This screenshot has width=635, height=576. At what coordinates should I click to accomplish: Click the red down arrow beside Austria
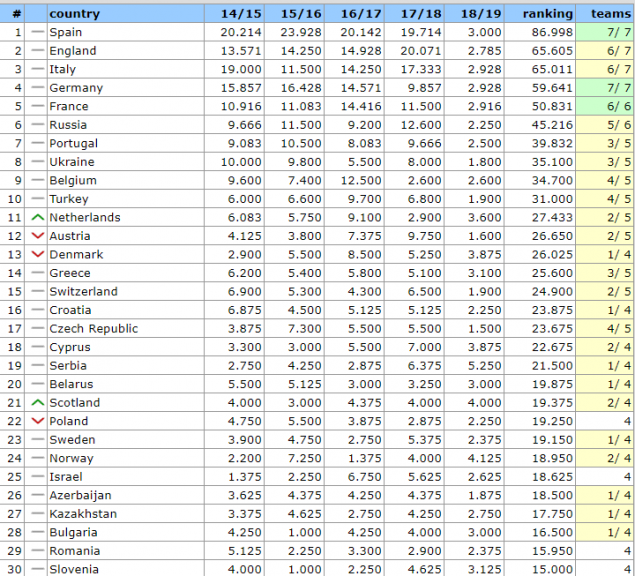coord(38,236)
